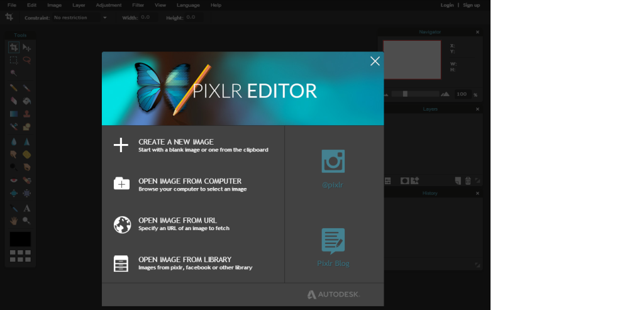
Task: Select the Clone Stamp tool
Action: click(x=26, y=114)
